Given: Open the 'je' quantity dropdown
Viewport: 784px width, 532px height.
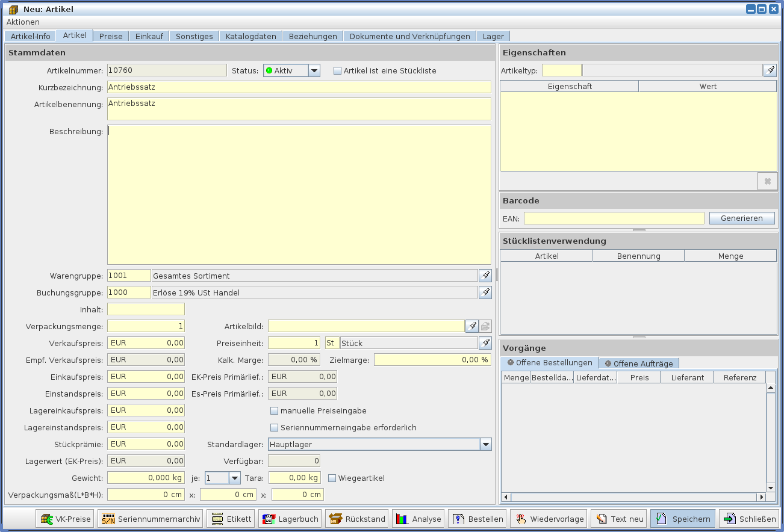Looking at the screenshot, I should point(234,478).
